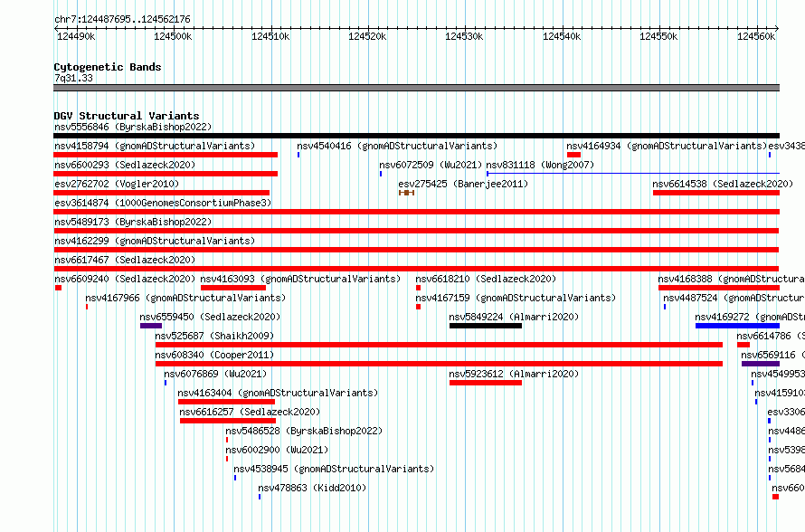Open the nsv525687 Shaikh2009 label

(x=214, y=336)
